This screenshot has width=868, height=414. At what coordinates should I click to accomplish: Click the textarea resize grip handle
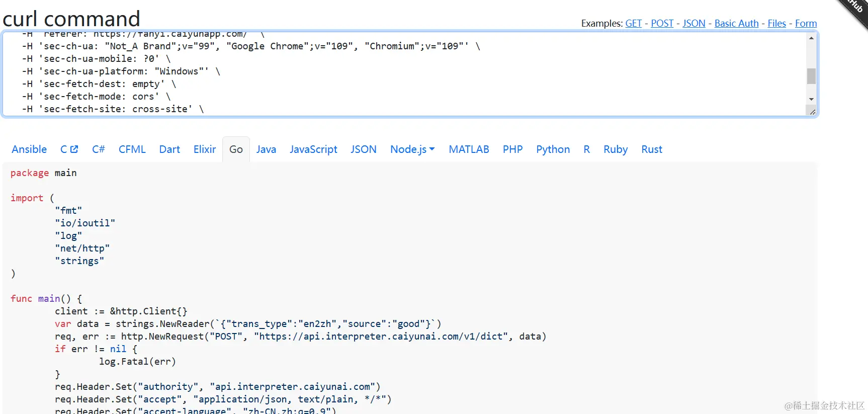coord(812,111)
